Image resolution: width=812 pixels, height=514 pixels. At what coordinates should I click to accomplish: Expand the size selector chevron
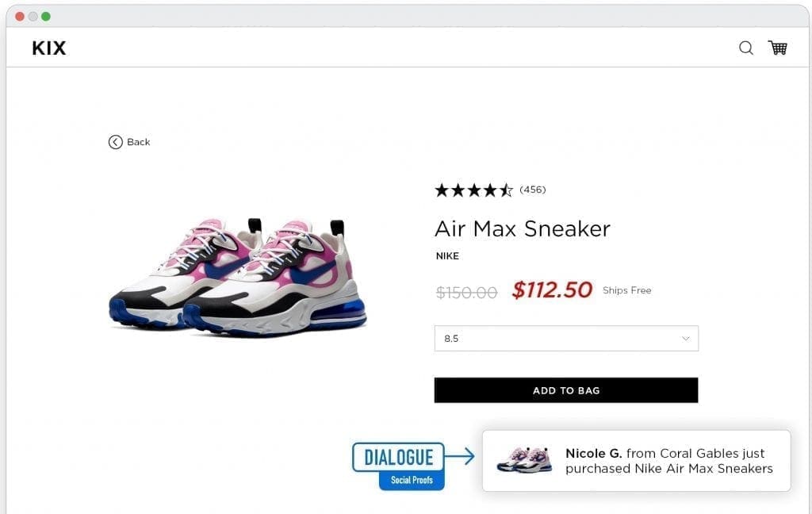coord(686,339)
